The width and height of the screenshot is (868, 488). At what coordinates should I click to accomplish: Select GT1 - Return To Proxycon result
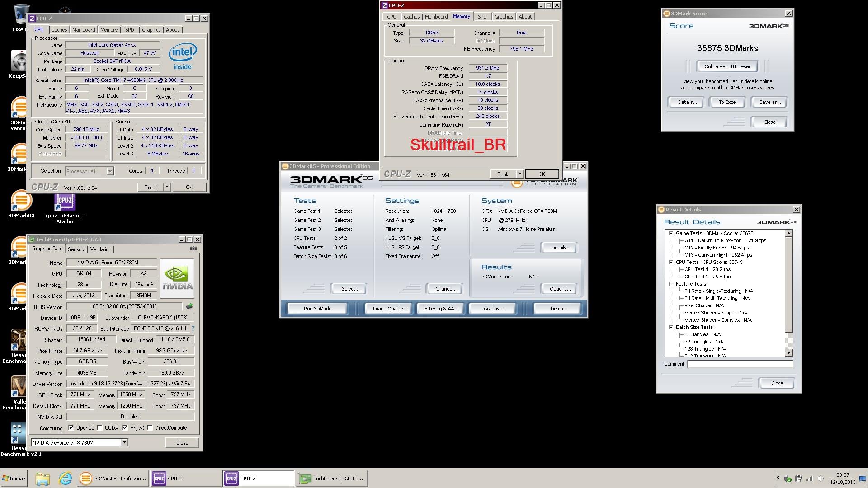tap(725, 241)
